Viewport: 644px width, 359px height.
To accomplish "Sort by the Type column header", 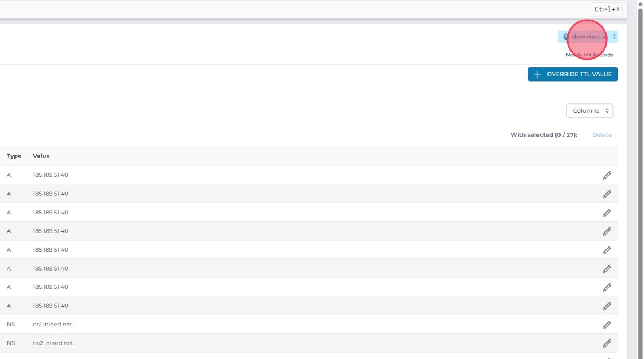I will (x=14, y=156).
